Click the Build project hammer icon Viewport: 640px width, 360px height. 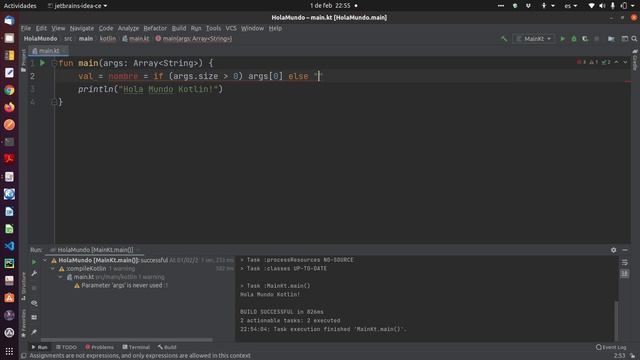[x=504, y=39]
